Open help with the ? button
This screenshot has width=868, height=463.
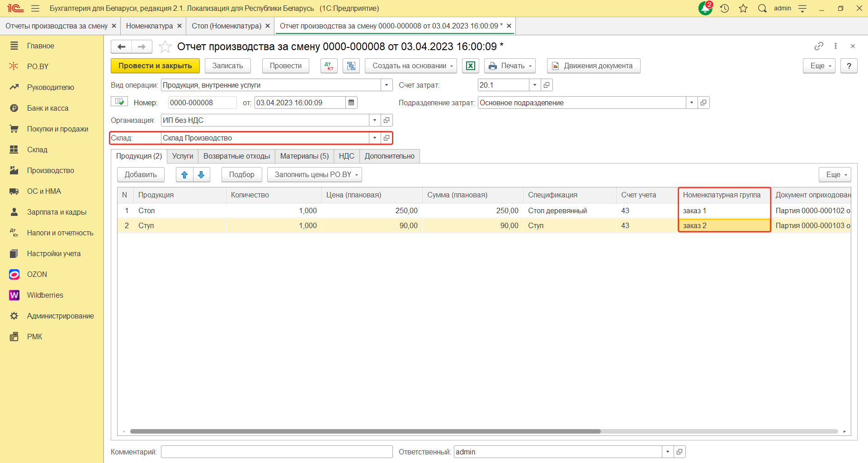pyautogui.click(x=849, y=66)
